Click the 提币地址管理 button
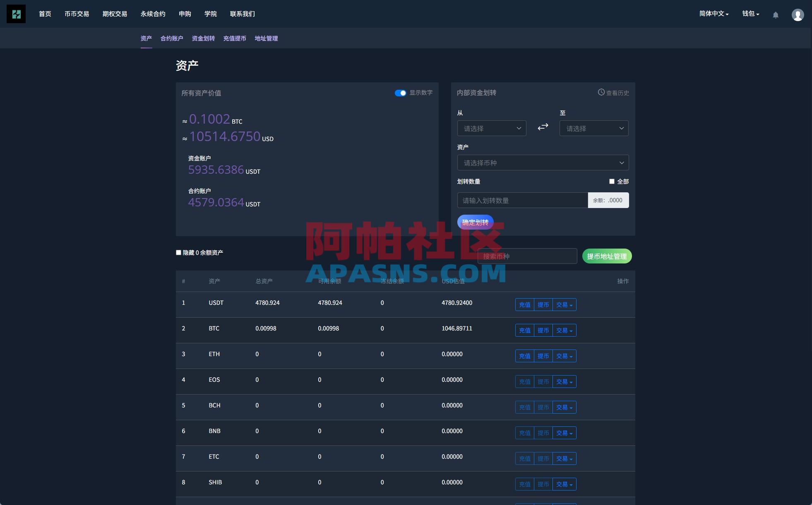Viewport: 812px width, 505px height. 607,256
